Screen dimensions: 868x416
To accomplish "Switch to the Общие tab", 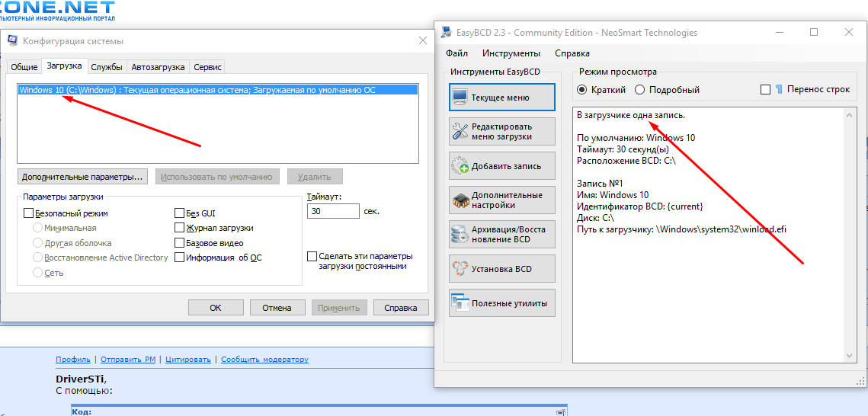I will [x=24, y=67].
